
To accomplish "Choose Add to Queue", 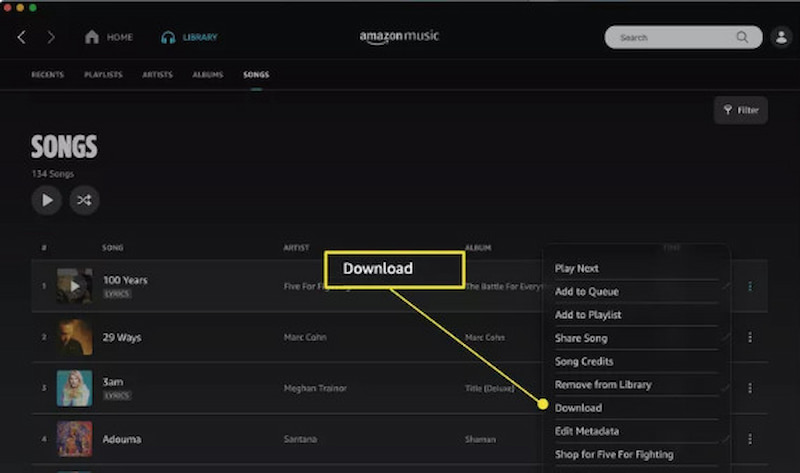I will coord(587,292).
